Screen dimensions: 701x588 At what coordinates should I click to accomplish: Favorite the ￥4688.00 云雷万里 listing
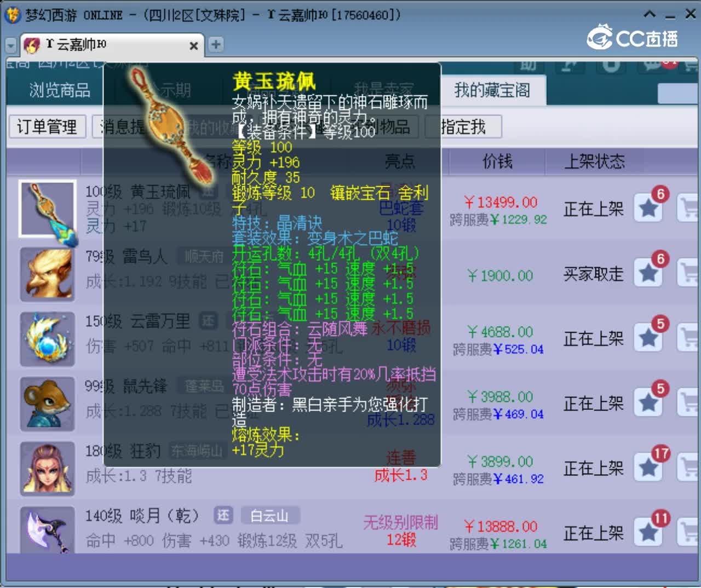click(648, 338)
